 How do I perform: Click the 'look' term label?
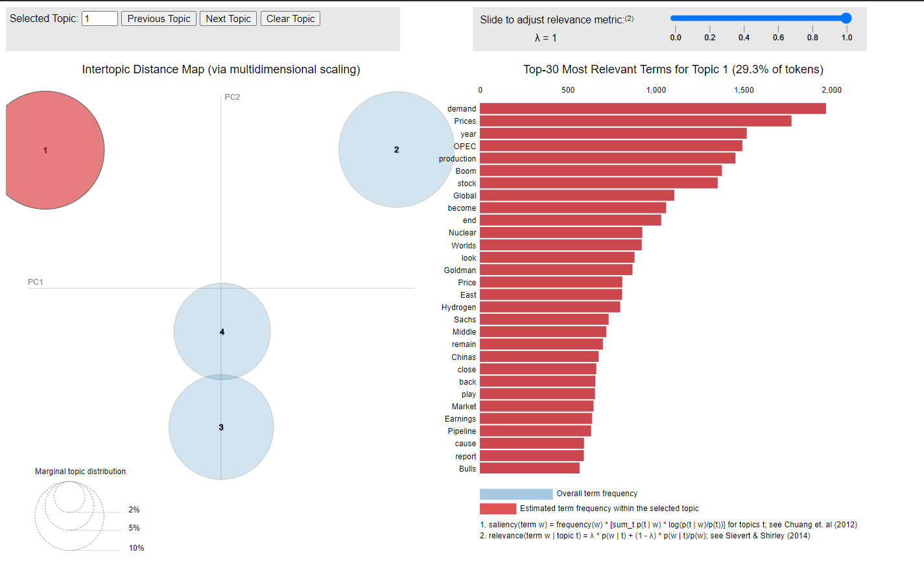[469, 258]
